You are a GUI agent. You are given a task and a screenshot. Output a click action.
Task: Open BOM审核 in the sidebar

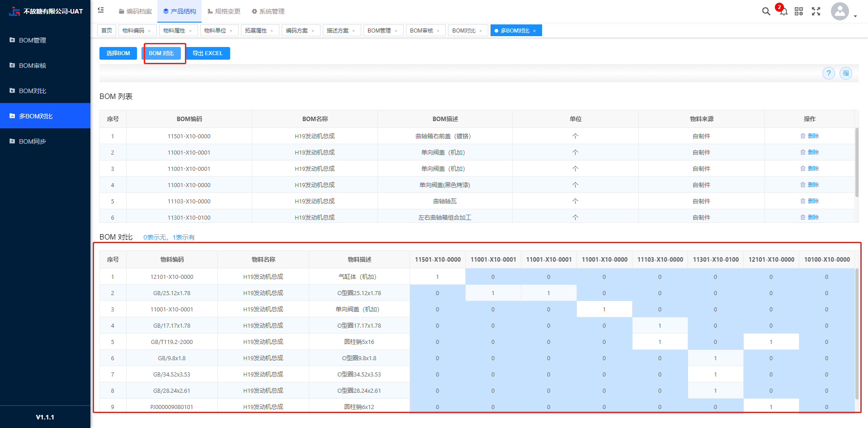tap(45, 66)
